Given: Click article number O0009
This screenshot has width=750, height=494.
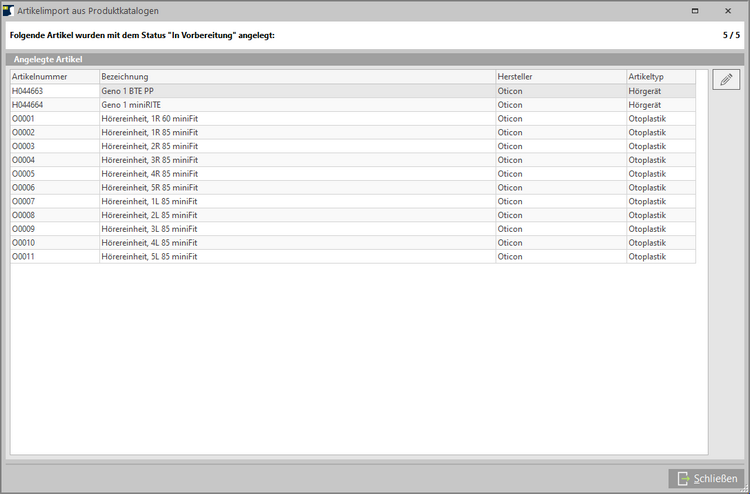Looking at the screenshot, I should click(23, 230).
